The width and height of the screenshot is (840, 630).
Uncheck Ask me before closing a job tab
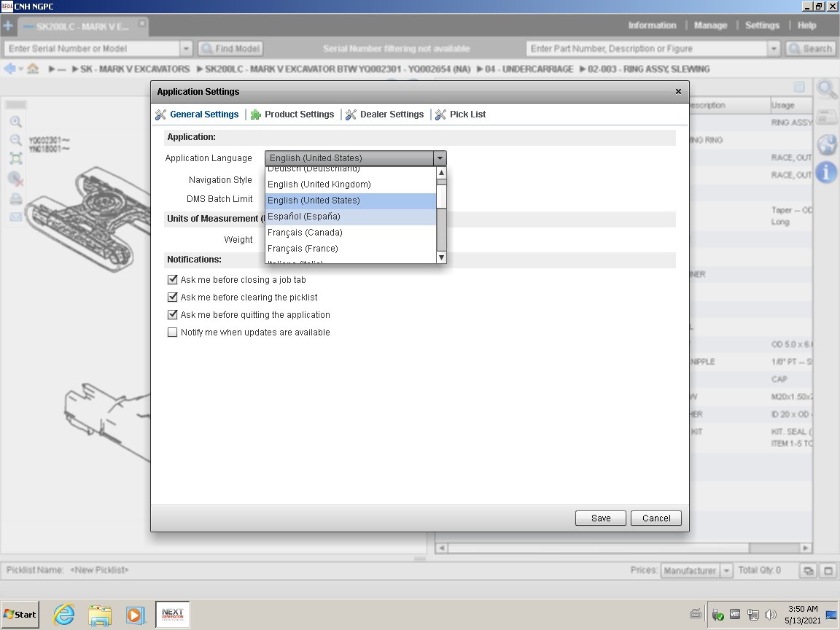[173, 280]
